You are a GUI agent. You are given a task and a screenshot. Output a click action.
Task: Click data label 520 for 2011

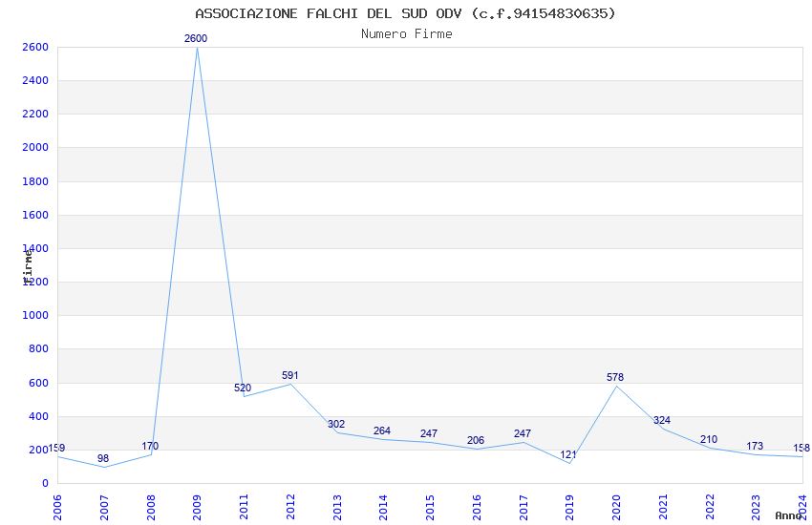243,388
